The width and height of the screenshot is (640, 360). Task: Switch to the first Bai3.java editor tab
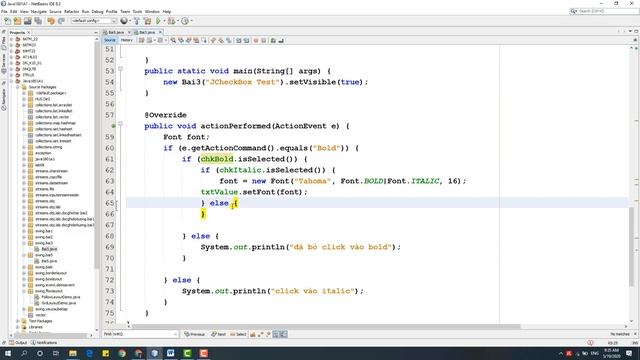[x=116, y=32]
